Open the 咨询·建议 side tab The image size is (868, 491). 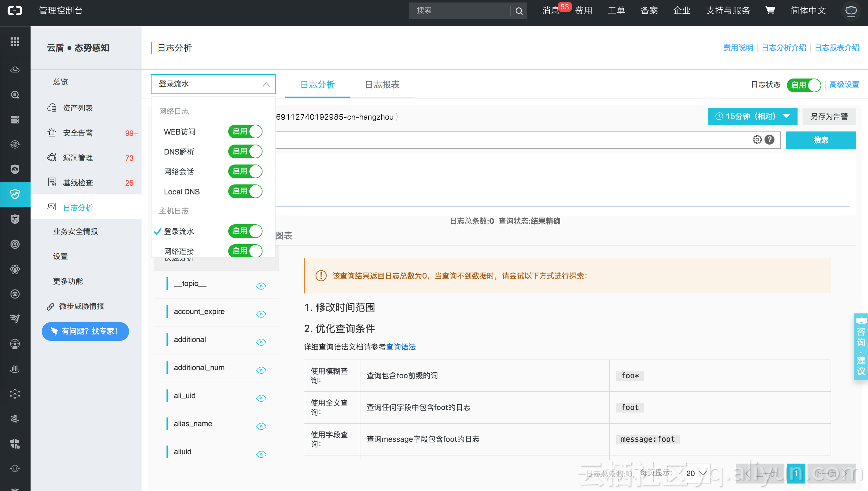point(861,347)
